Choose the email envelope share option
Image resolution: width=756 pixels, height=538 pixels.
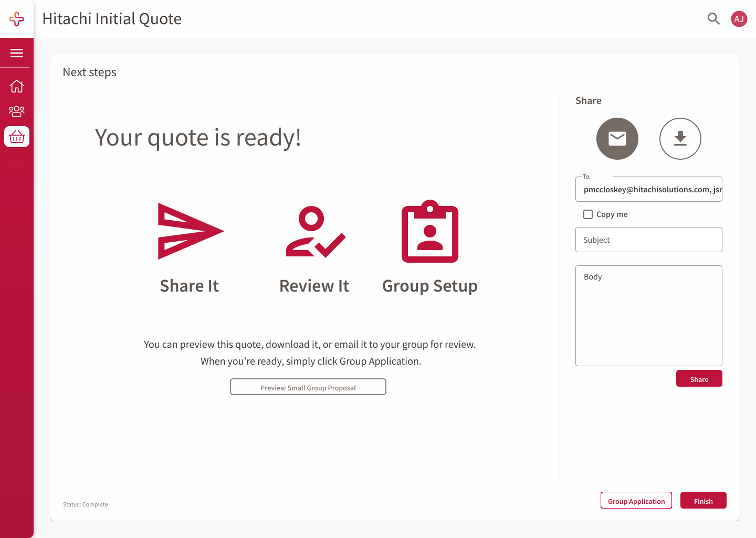point(617,139)
